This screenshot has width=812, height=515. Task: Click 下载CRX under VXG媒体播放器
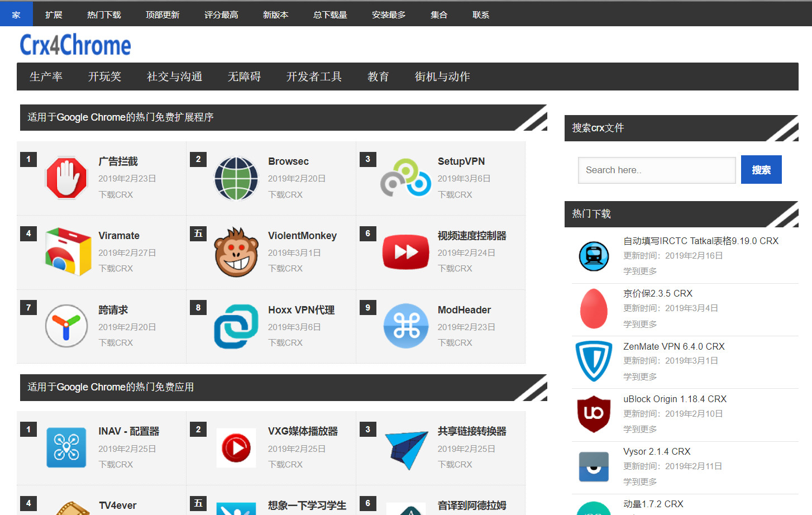coord(285,465)
